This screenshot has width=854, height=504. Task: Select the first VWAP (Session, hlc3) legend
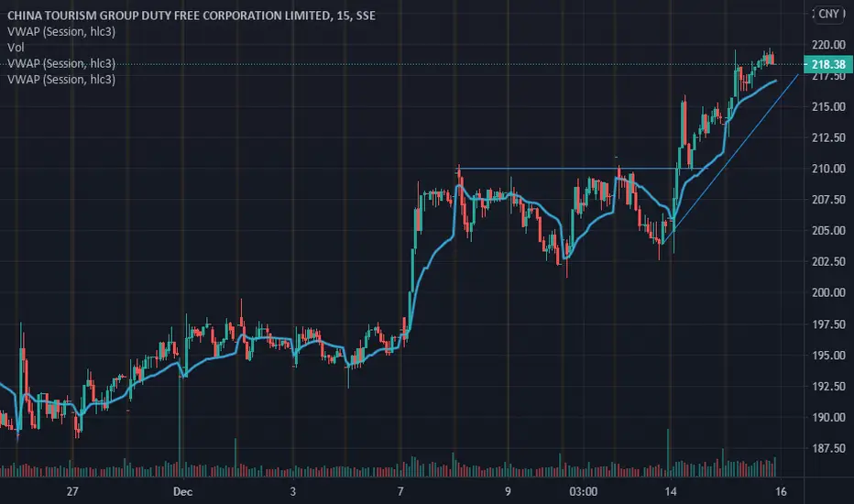tap(61, 31)
